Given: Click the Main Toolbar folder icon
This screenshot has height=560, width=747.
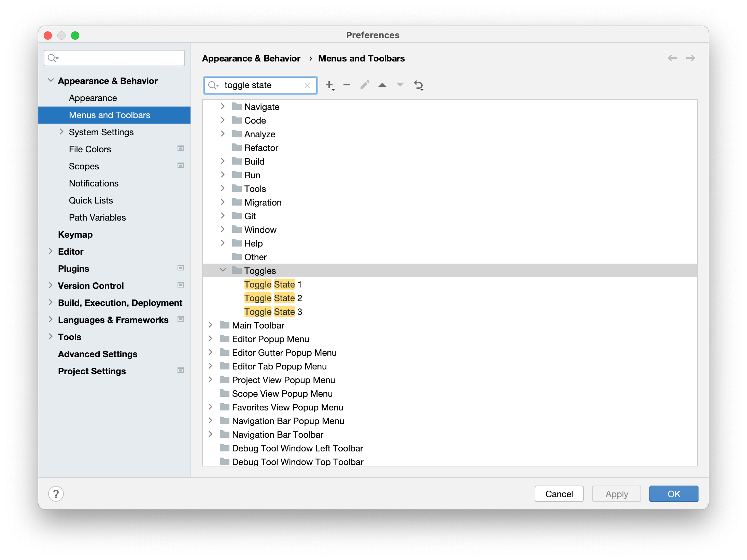Looking at the screenshot, I should click(x=224, y=325).
